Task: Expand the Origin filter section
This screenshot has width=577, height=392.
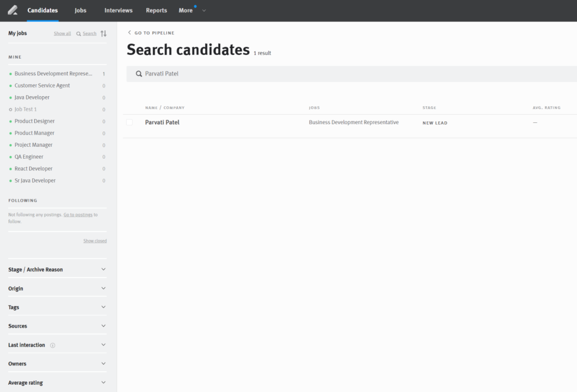Action: [103, 288]
